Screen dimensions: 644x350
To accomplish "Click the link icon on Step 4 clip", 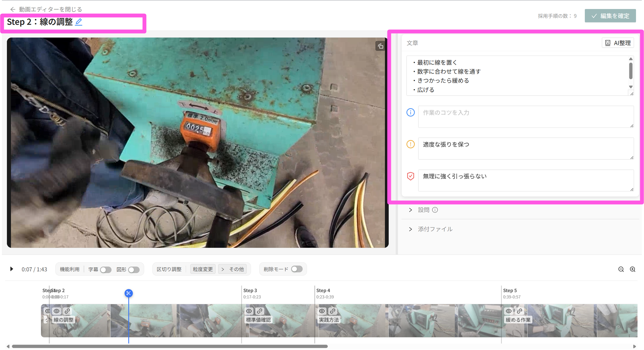I will pos(333,311).
